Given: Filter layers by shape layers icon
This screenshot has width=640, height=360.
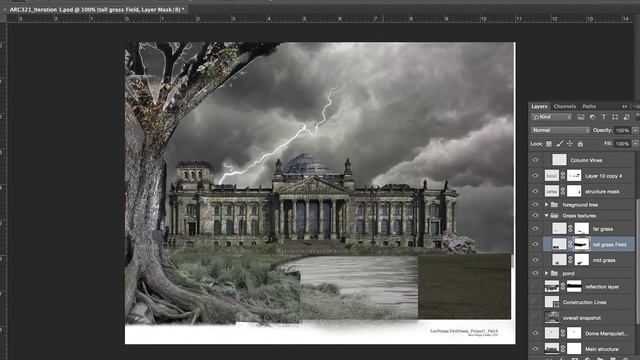Looking at the screenshot, I should click(615, 117).
